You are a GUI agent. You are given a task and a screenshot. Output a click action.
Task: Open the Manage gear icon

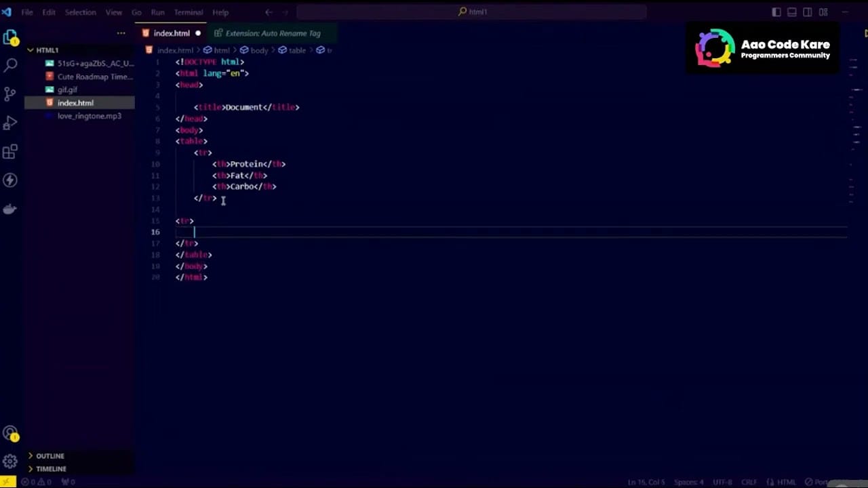[x=10, y=462]
